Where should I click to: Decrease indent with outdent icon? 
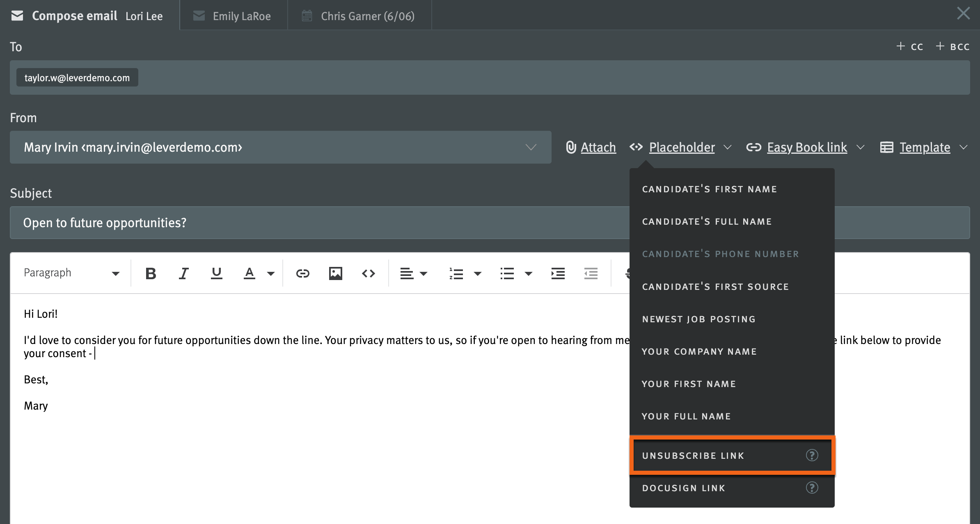(x=591, y=273)
